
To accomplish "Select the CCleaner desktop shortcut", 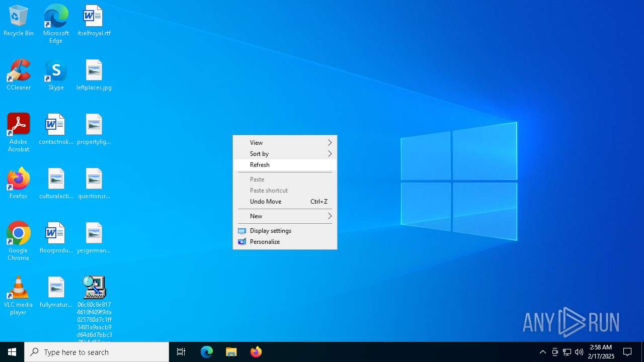I will pyautogui.click(x=19, y=75).
